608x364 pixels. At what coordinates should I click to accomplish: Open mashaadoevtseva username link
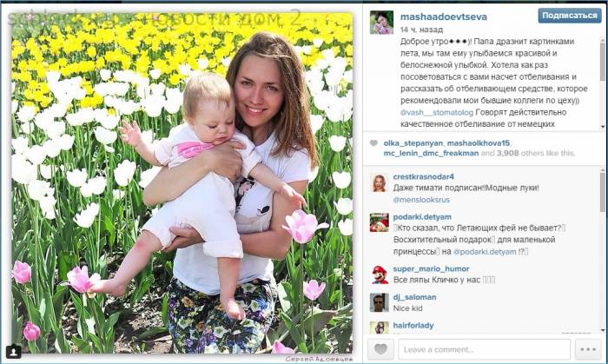point(444,17)
